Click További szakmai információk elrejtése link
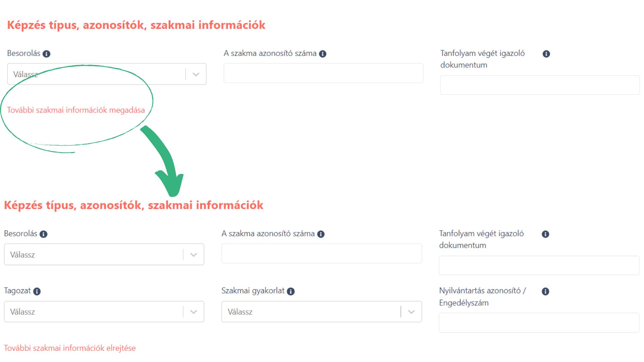 pos(70,348)
